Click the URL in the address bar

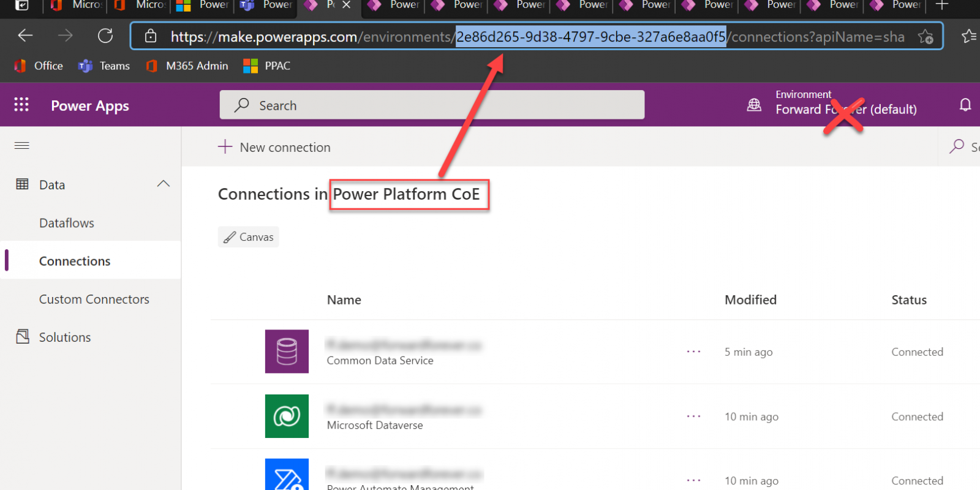tap(537, 37)
